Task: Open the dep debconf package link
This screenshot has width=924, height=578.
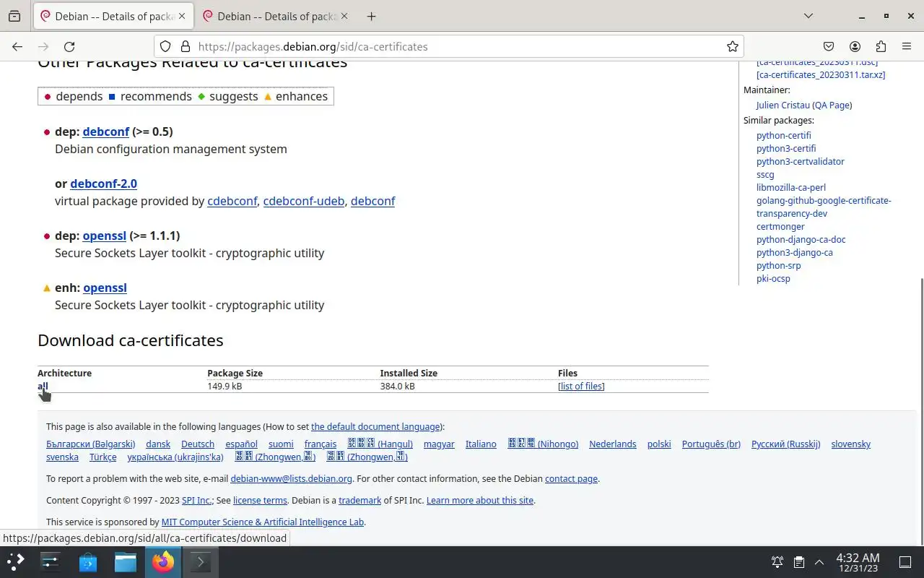Action: point(105,131)
